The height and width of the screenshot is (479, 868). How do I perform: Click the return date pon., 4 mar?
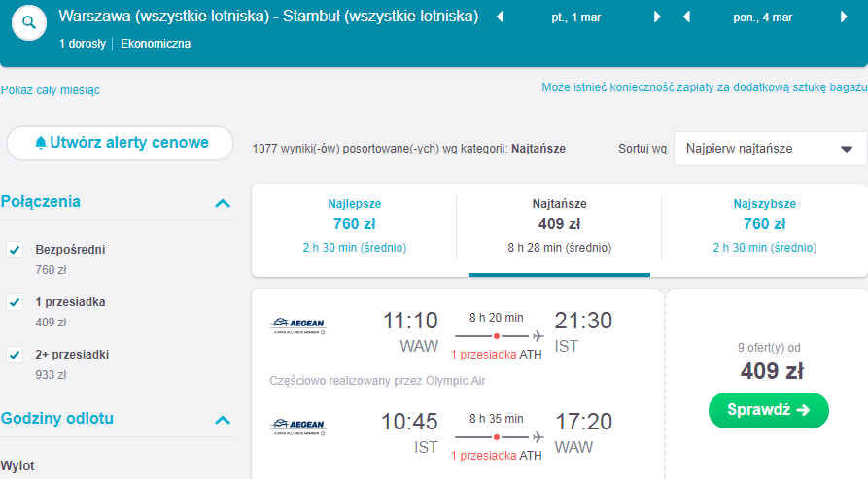pyautogui.click(x=763, y=17)
